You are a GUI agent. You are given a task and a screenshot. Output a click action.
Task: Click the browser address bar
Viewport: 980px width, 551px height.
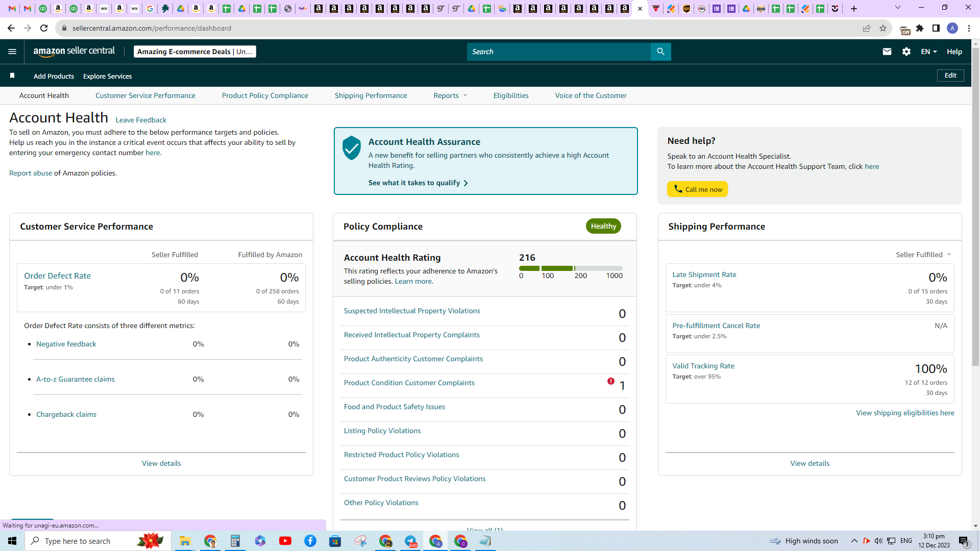(x=459, y=28)
